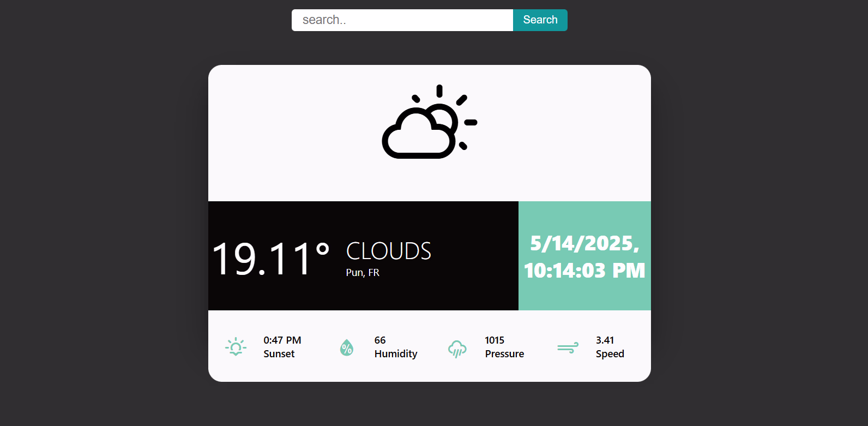Click the wind speed icon
This screenshot has width=868, height=426.
(x=568, y=348)
